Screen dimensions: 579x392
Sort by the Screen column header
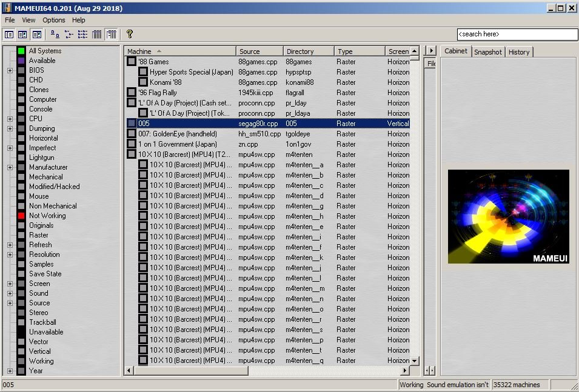coord(398,51)
